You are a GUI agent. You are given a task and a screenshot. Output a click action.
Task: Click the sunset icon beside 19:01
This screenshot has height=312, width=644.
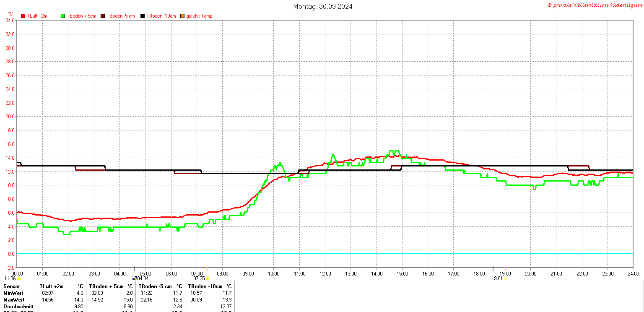pos(506,278)
